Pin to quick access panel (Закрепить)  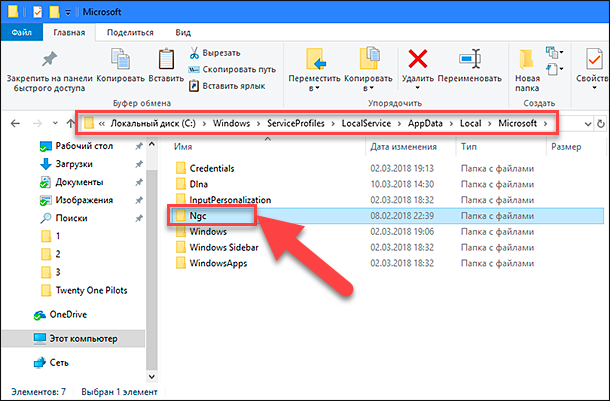(x=49, y=72)
